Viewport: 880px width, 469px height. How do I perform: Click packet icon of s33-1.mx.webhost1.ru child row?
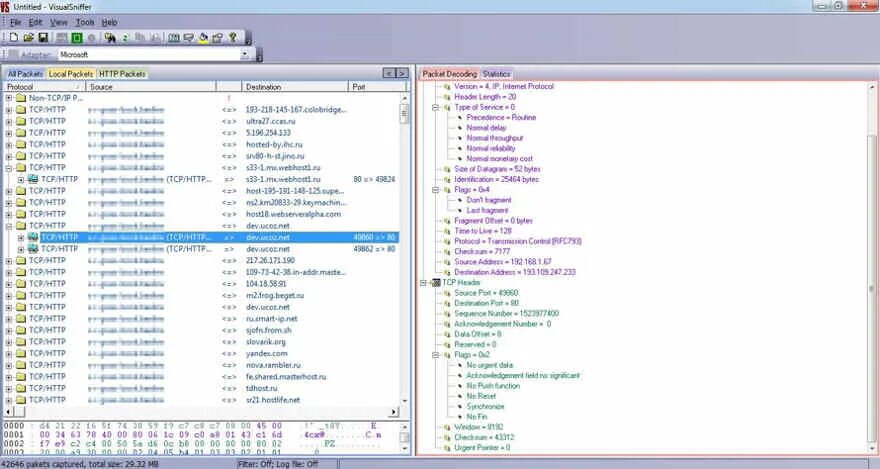tap(33, 179)
